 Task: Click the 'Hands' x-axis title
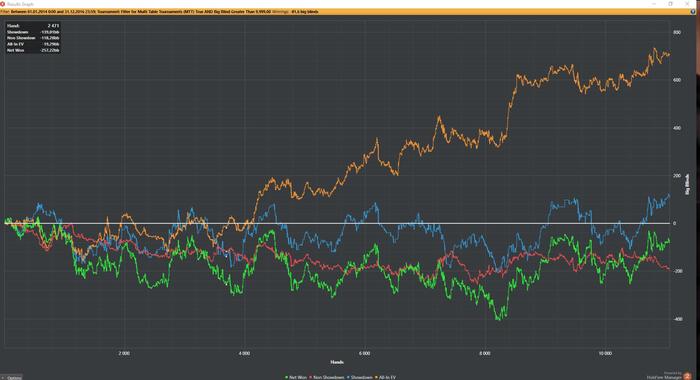pos(337,362)
